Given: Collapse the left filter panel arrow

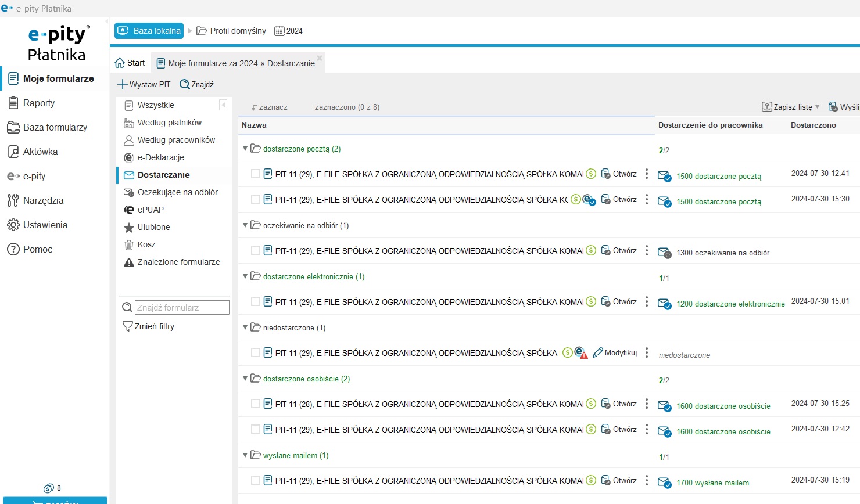Looking at the screenshot, I should [x=223, y=105].
